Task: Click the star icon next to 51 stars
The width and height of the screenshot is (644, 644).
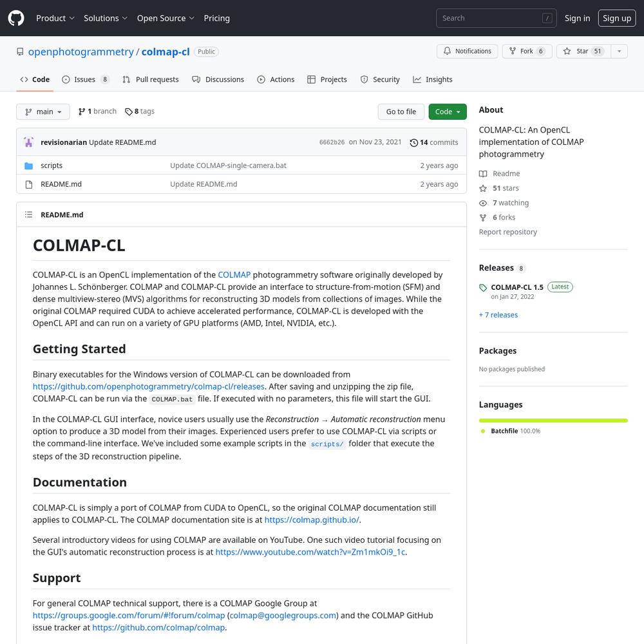Action: click(483, 189)
